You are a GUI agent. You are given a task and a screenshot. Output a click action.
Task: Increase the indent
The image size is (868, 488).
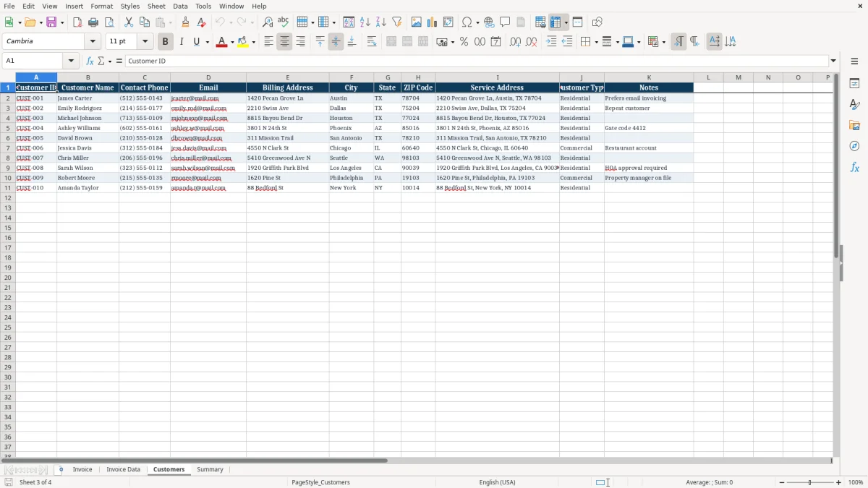551,42
